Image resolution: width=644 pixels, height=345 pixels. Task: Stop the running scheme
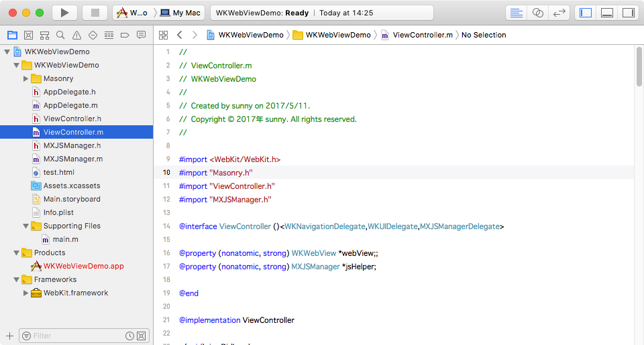pyautogui.click(x=95, y=13)
